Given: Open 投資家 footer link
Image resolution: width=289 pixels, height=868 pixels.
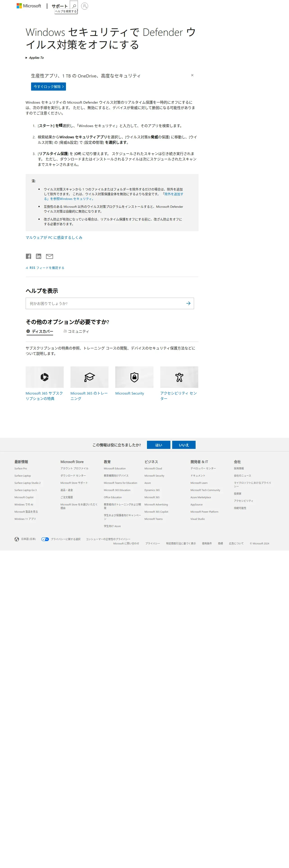Looking at the screenshot, I should pyautogui.click(x=237, y=494).
